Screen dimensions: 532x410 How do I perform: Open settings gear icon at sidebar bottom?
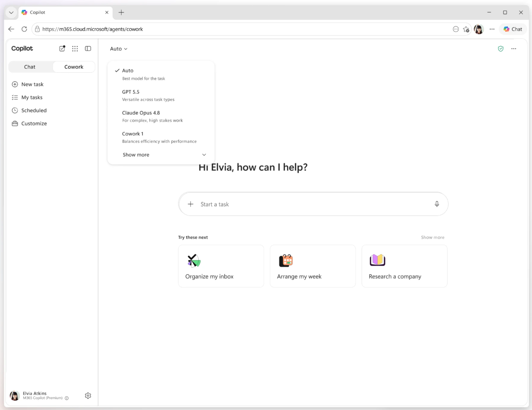[x=88, y=395]
